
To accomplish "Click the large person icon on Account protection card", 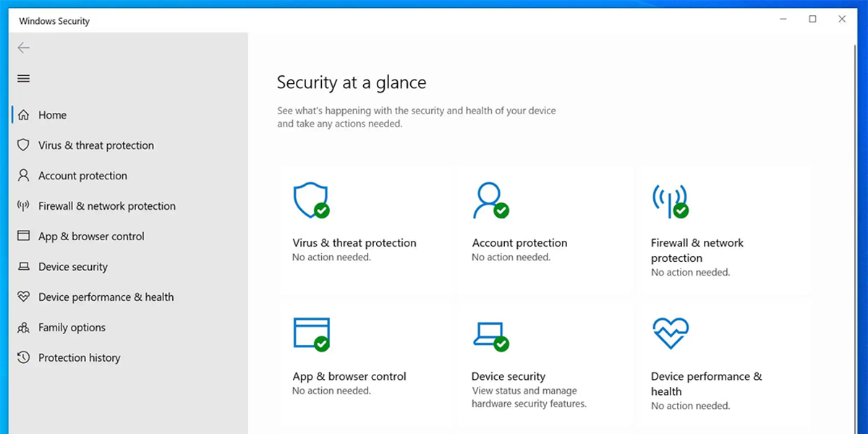I will tap(490, 200).
